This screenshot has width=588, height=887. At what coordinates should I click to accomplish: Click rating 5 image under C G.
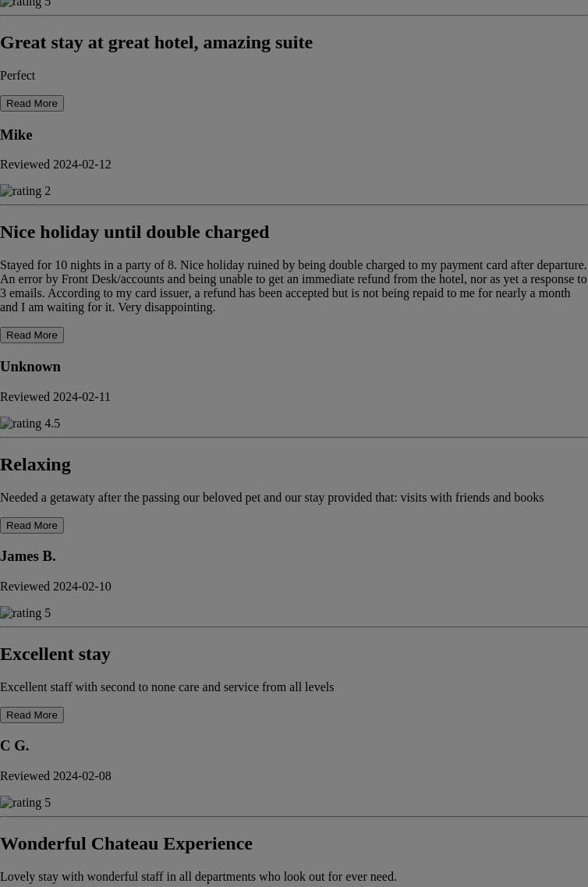[26, 803]
